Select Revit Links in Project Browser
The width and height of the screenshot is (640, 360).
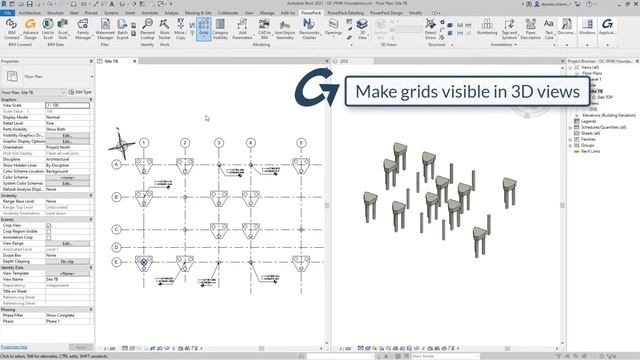tap(590, 151)
